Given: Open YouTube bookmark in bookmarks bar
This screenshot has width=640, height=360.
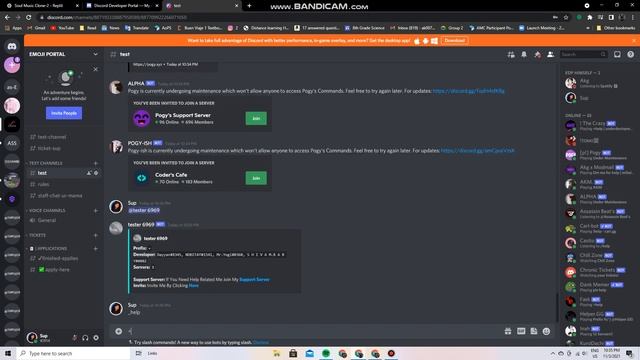Looking at the screenshot, I should 62,28.
